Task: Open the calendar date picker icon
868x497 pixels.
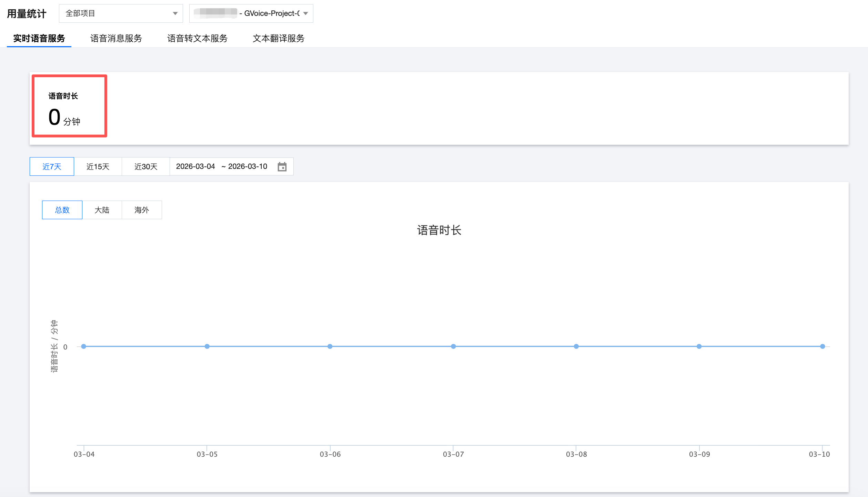Action: (282, 167)
